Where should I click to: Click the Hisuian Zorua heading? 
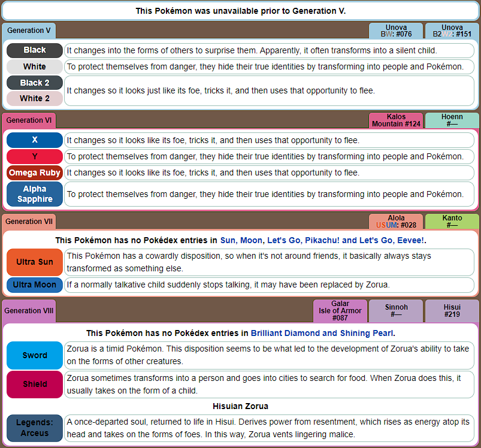pyautogui.click(x=241, y=406)
